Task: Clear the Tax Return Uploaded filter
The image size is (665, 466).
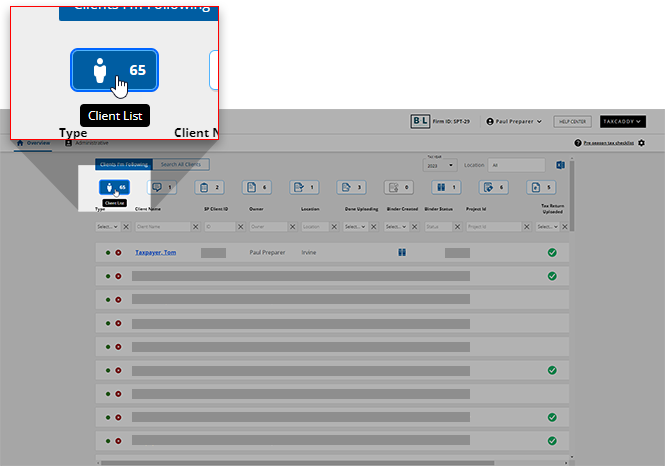Action: 565,227
